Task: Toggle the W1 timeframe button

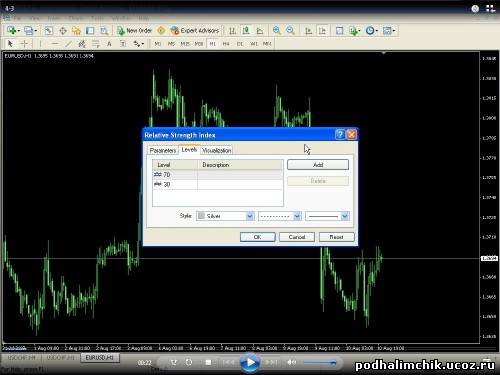Action: [x=254, y=44]
